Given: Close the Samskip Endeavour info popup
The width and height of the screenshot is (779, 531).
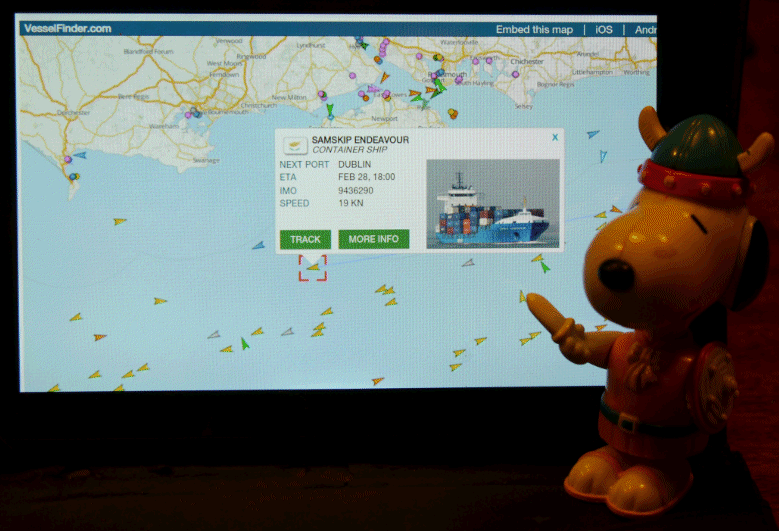Looking at the screenshot, I should pyautogui.click(x=555, y=138).
